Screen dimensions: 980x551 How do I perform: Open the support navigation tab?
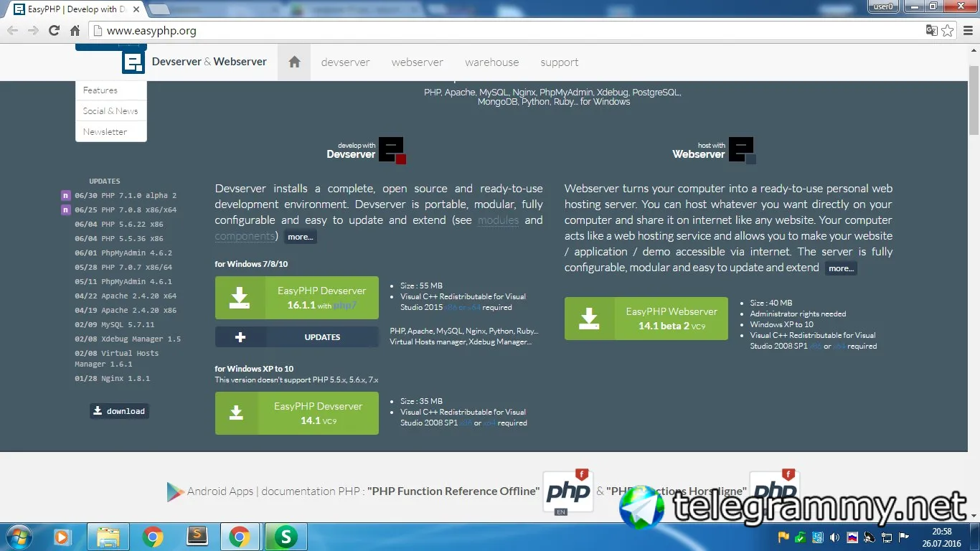point(560,62)
